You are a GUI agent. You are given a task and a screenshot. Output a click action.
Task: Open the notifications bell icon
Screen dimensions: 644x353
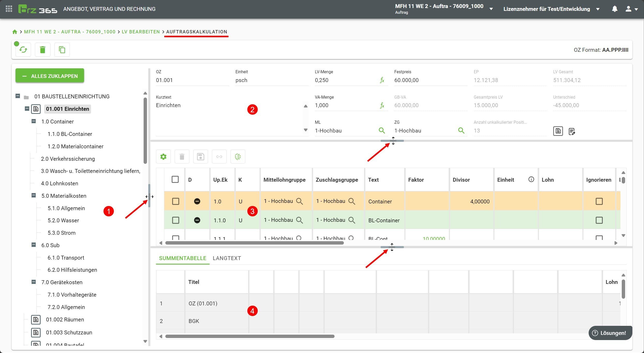615,9
